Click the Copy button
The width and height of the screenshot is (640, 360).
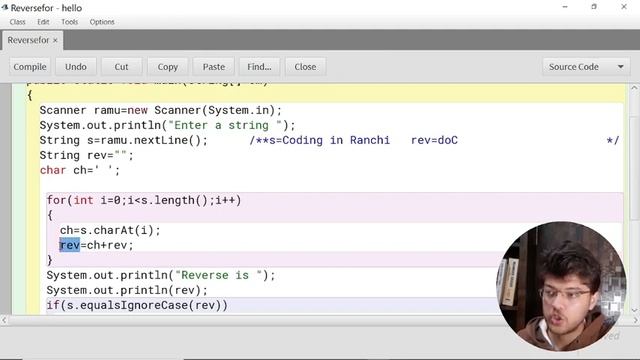(x=168, y=67)
